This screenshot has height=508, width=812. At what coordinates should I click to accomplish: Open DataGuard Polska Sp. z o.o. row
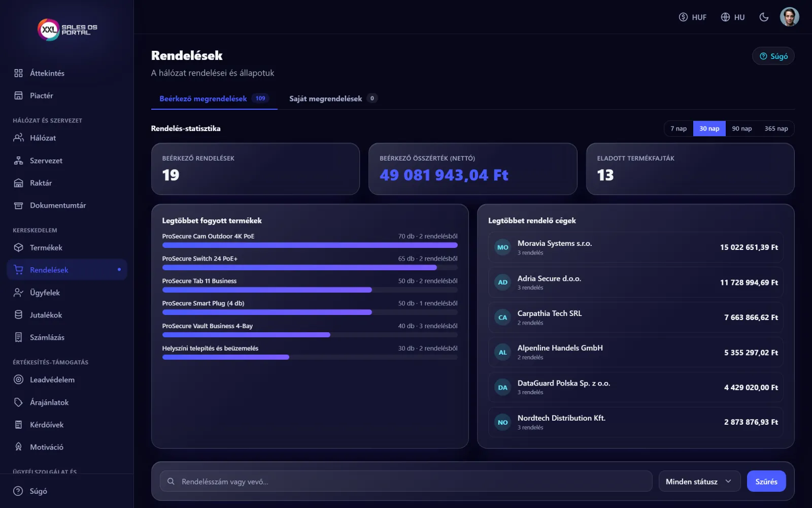coord(635,388)
